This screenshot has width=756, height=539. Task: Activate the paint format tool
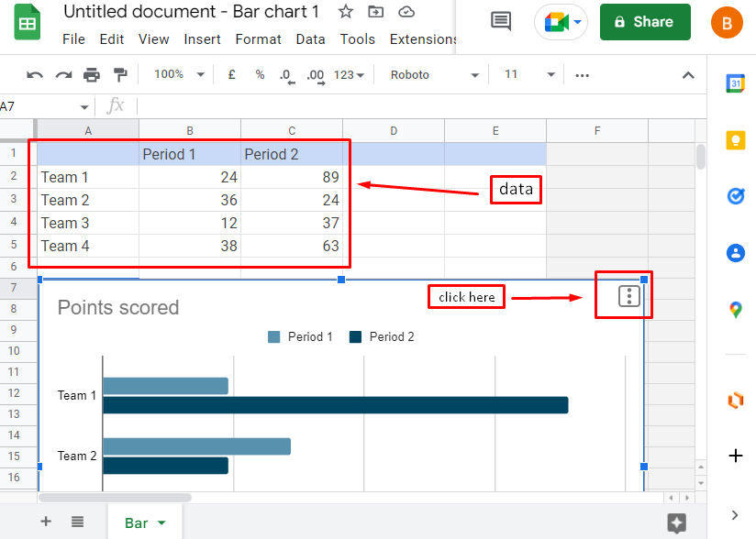click(120, 75)
